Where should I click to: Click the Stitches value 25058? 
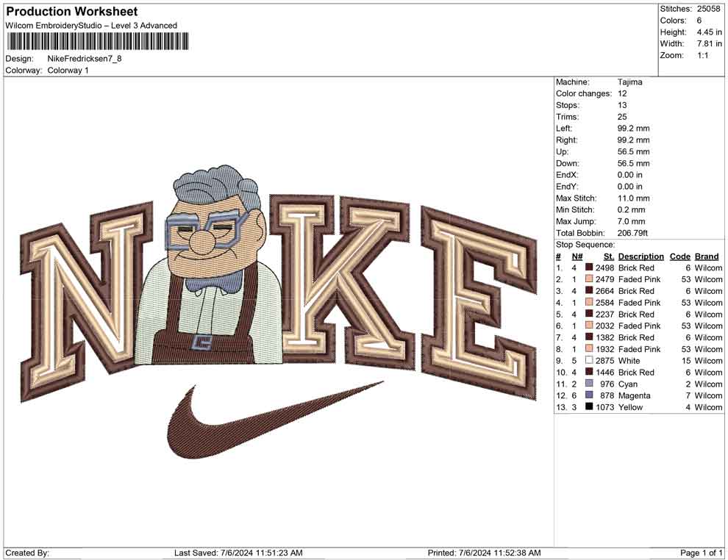708,9
